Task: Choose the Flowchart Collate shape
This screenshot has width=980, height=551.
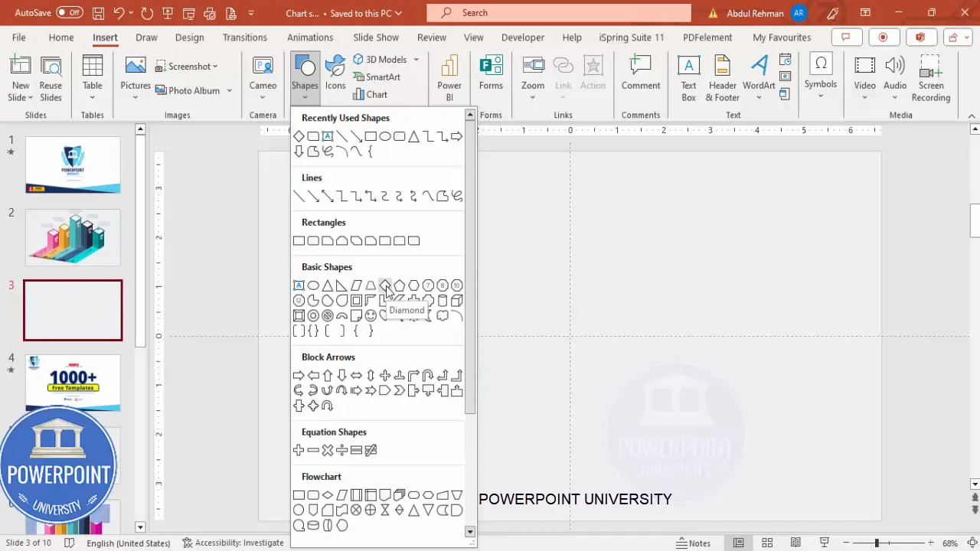Action: pos(385,510)
